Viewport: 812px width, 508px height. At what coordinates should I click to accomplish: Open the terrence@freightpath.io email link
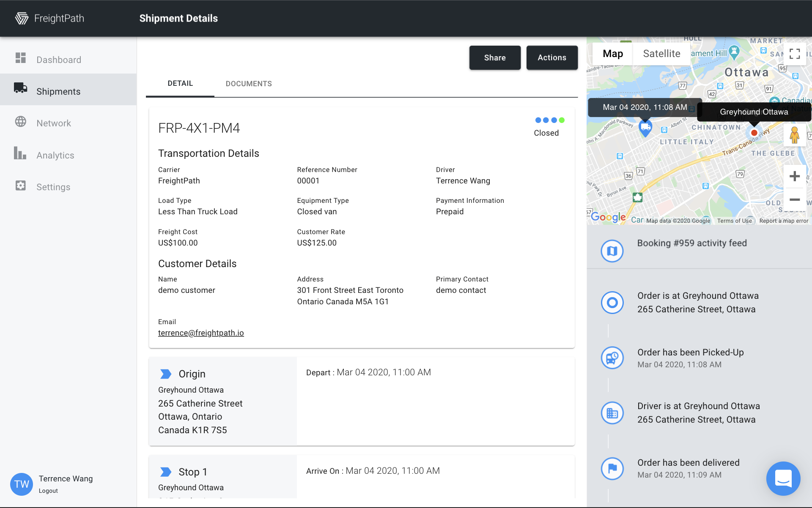(201, 333)
